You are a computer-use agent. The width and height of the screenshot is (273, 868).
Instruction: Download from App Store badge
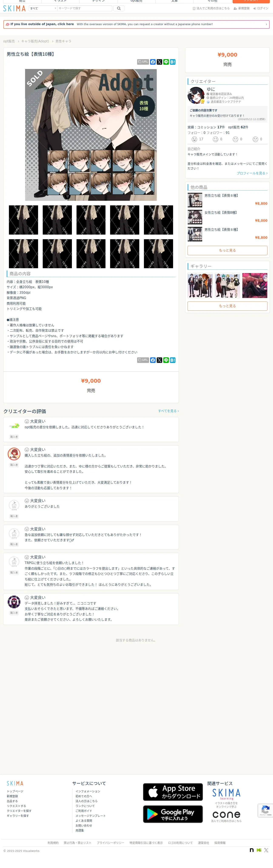pos(173,792)
